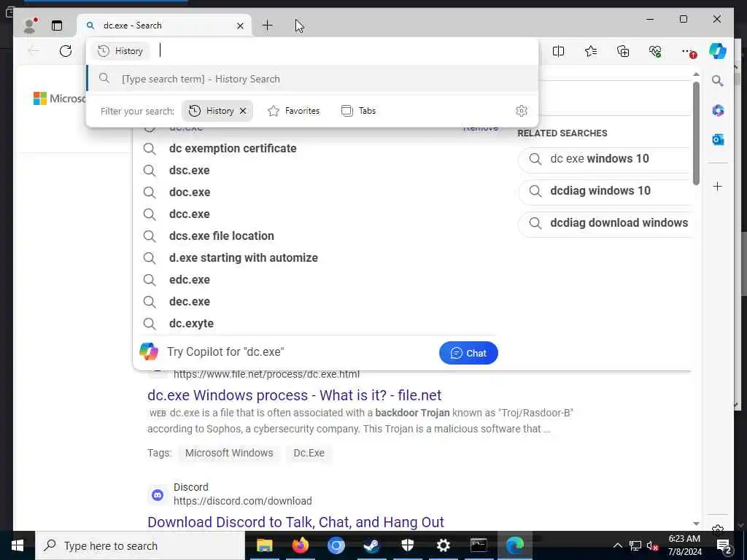Image resolution: width=747 pixels, height=560 pixels.
Task: Click scrollbar up arrow on page
Action: point(696,75)
